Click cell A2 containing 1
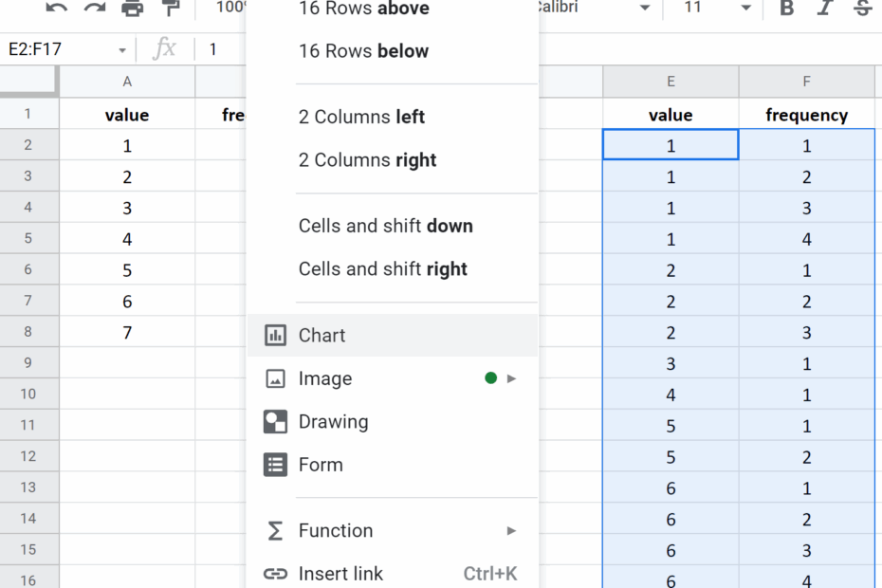Viewport: 882px width, 588px height. 127,146
